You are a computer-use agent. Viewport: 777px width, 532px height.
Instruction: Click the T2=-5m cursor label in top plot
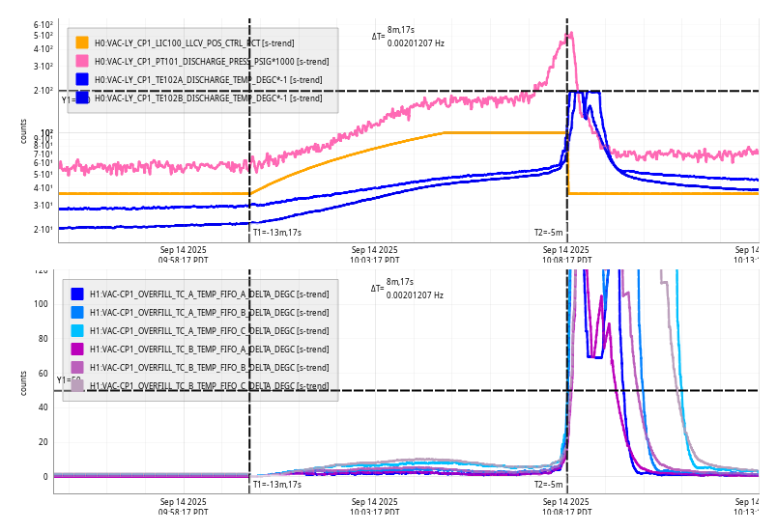point(548,233)
